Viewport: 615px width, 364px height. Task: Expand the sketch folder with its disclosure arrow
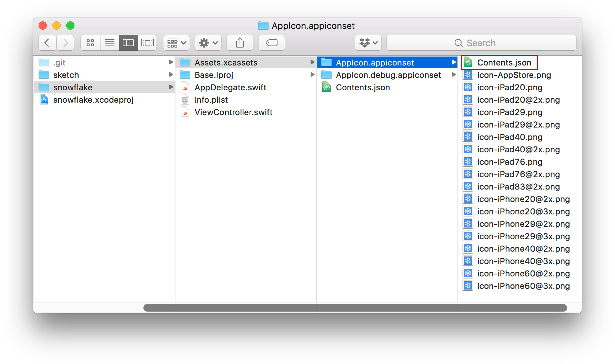[171, 75]
